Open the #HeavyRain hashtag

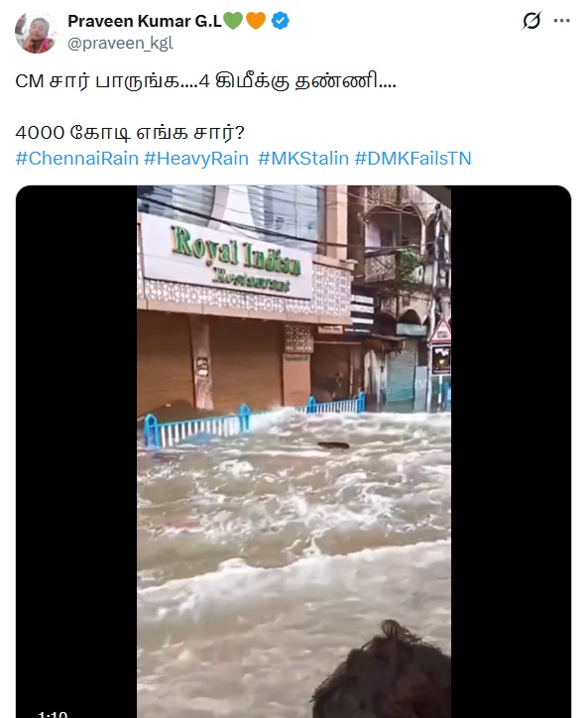tap(196, 159)
